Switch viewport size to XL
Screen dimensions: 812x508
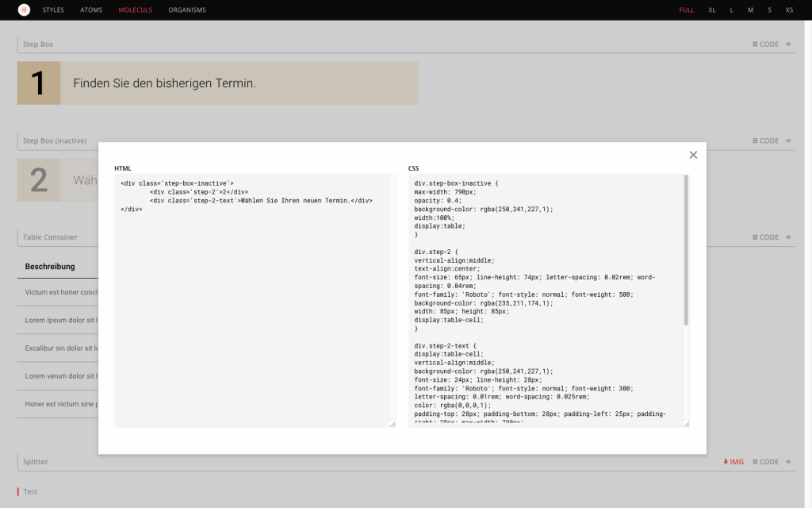pyautogui.click(x=711, y=10)
